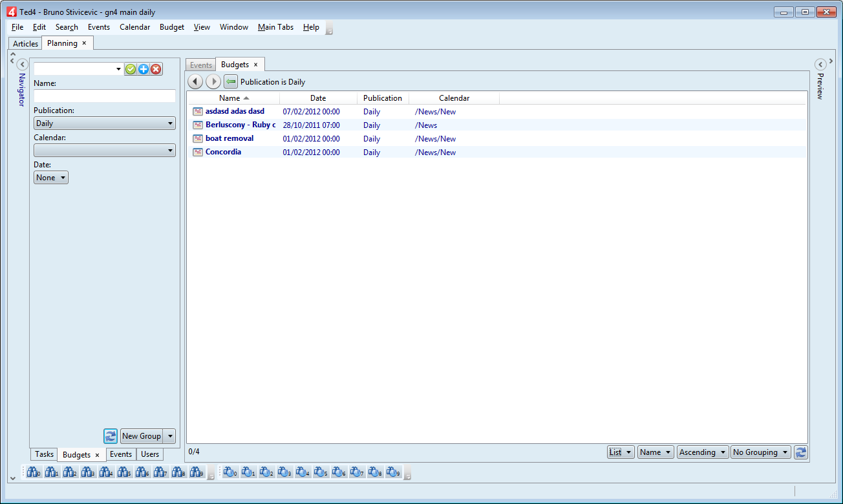843x504 pixels.
Task: Open the Search menu
Action: coord(67,27)
